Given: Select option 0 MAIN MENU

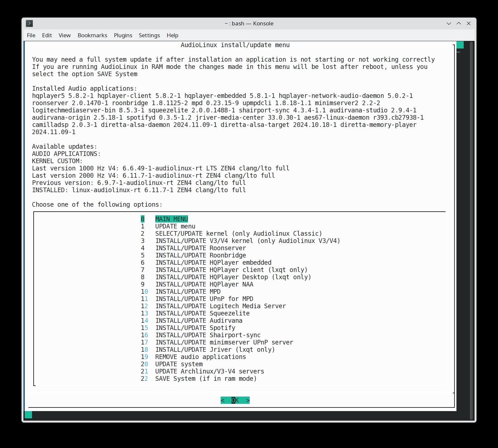Looking at the screenshot, I should [x=164, y=219].
